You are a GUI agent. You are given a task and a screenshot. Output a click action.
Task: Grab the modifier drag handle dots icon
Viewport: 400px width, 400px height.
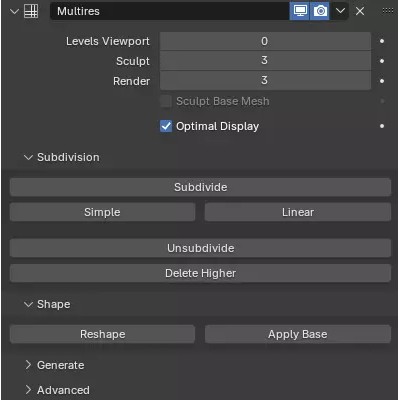click(x=388, y=11)
